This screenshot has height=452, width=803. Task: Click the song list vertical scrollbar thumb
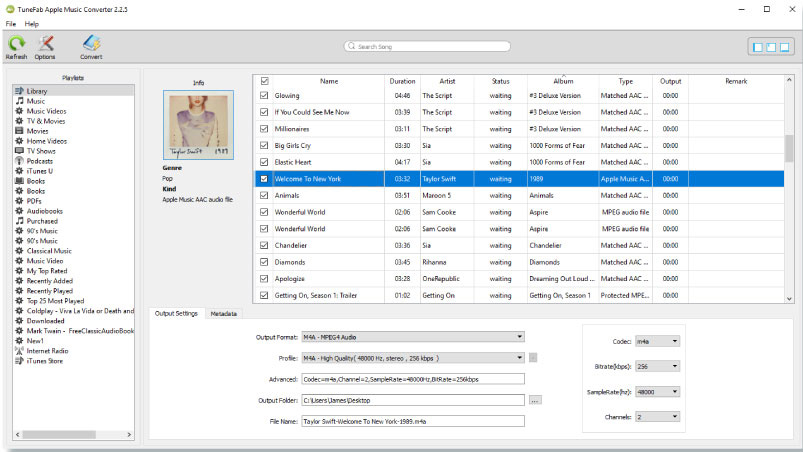(789, 148)
